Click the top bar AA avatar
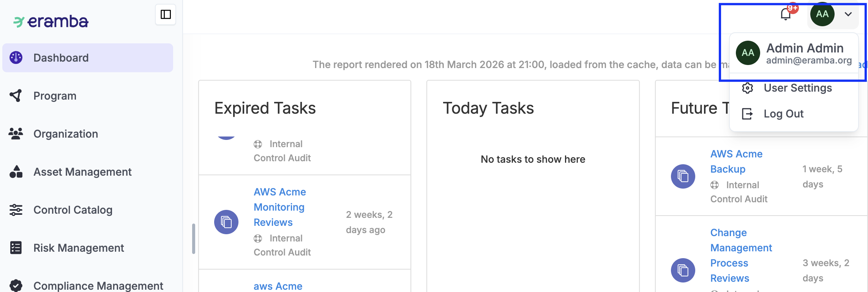Image resolution: width=868 pixels, height=292 pixels. pyautogui.click(x=822, y=14)
